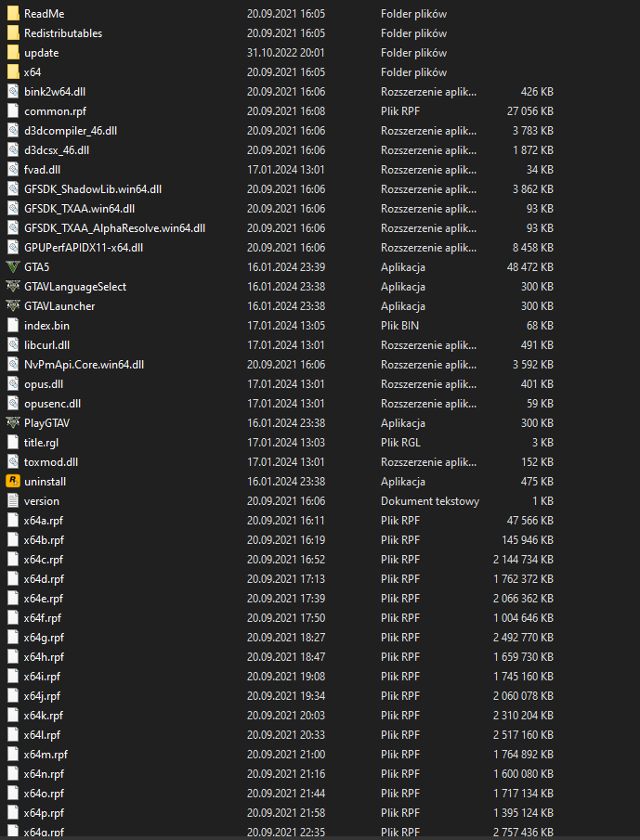Viewport: 640px width, 840px height.
Task: Select the common.rpf file
Action: 56,111
